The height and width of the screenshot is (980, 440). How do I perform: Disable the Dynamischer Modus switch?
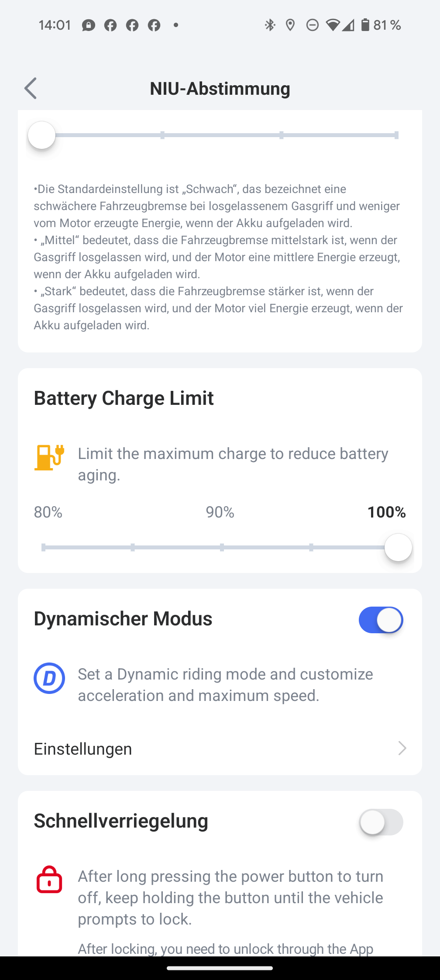click(381, 620)
